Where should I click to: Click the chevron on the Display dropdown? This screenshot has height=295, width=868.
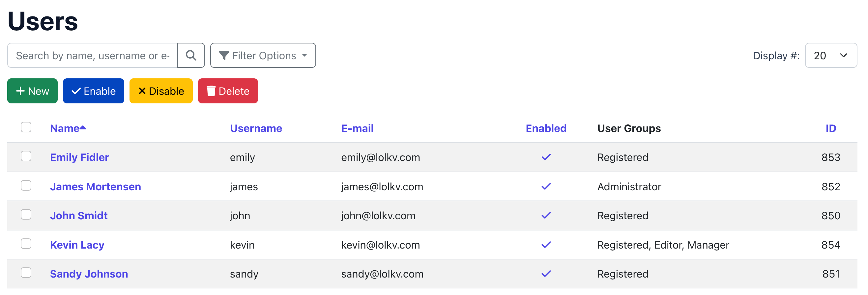[x=844, y=55]
